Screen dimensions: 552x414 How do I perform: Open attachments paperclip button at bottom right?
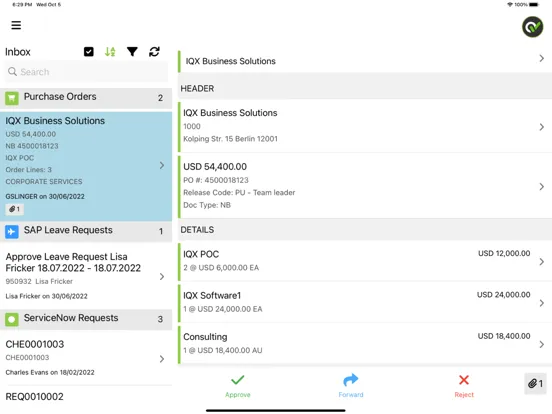pos(535,383)
